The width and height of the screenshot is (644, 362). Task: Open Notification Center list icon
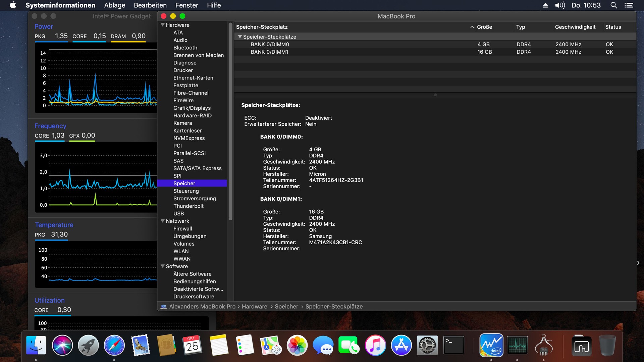point(629,5)
